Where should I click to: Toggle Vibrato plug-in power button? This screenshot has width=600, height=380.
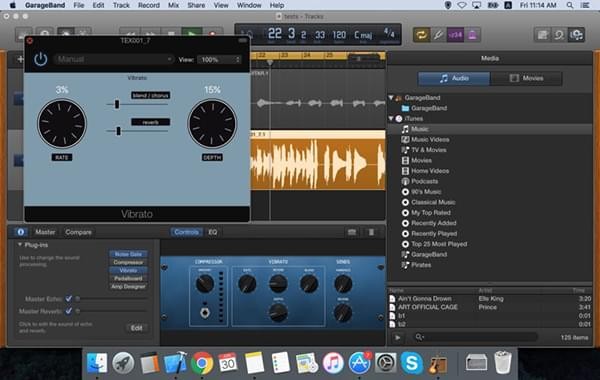[41, 59]
